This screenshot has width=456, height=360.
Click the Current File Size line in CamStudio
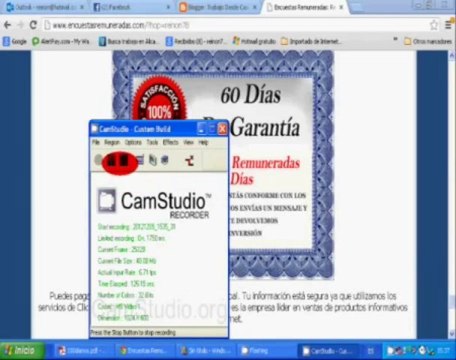(127, 261)
